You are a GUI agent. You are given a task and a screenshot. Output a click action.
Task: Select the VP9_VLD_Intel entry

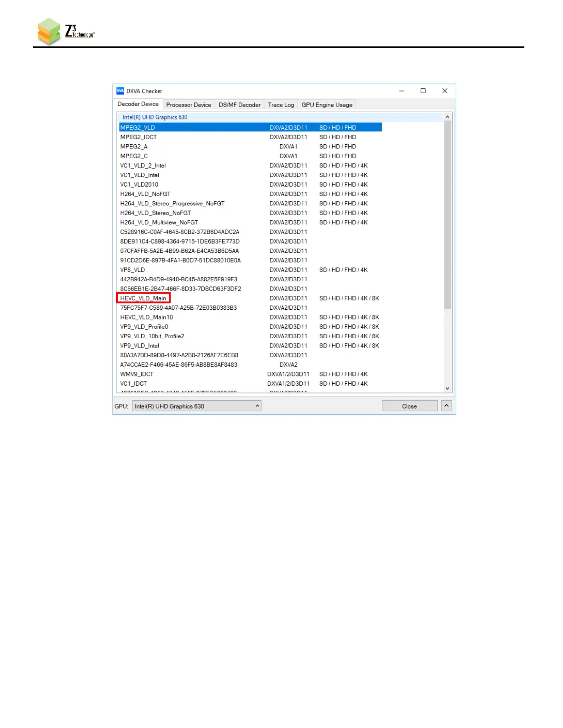250,346
